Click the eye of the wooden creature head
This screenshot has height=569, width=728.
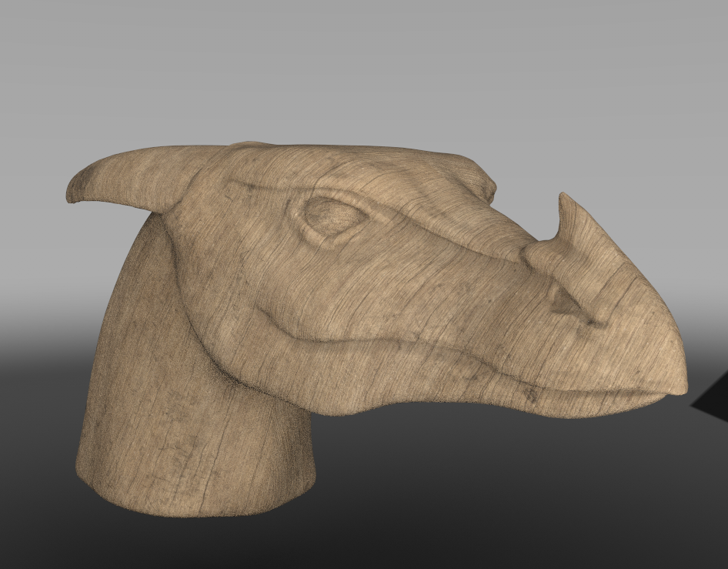[334, 216]
